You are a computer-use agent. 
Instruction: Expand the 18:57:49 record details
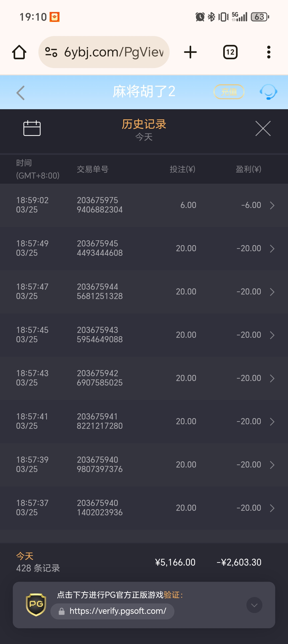coord(272,249)
